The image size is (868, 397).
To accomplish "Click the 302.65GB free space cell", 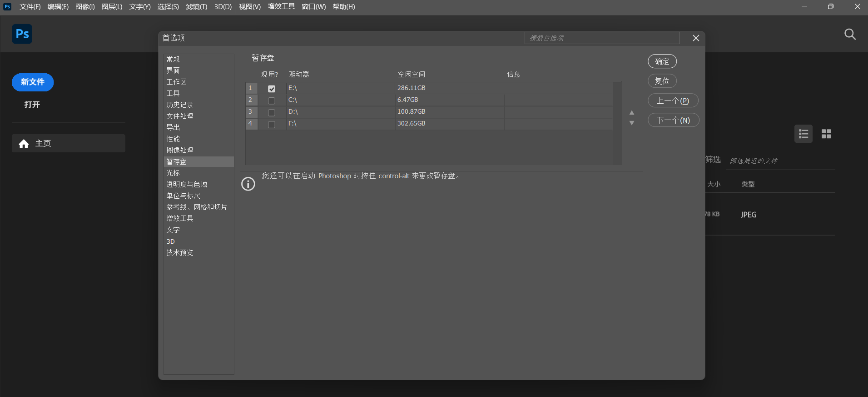I will [x=449, y=123].
